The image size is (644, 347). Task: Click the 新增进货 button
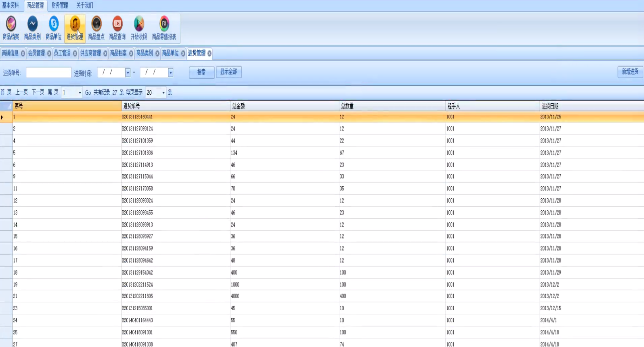(630, 72)
